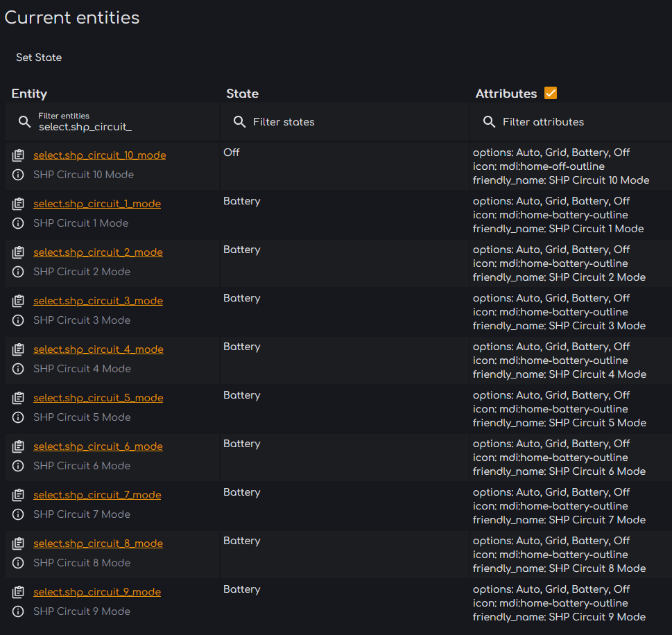This screenshot has width=672, height=635.
Task: Click the select.shp_circuit_10_mode link
Action: coord(99,155)
